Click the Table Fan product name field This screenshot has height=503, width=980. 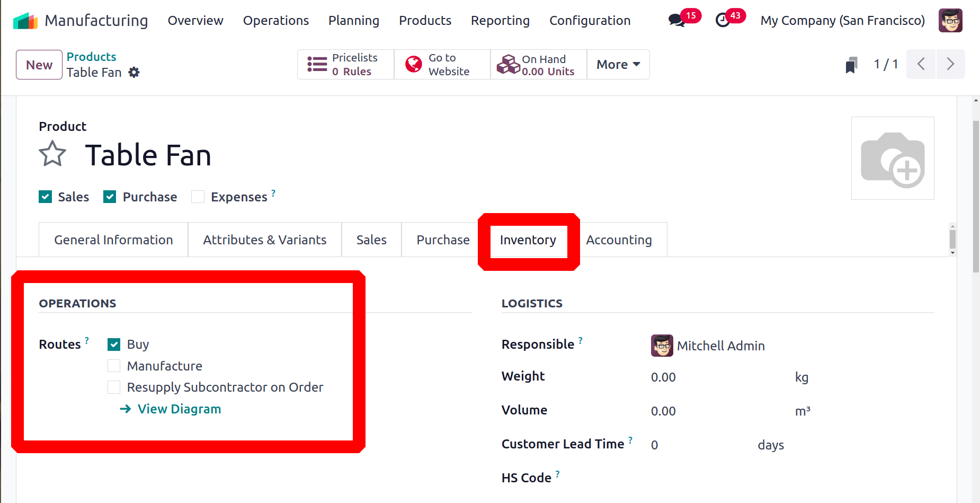tap(148, 155)
